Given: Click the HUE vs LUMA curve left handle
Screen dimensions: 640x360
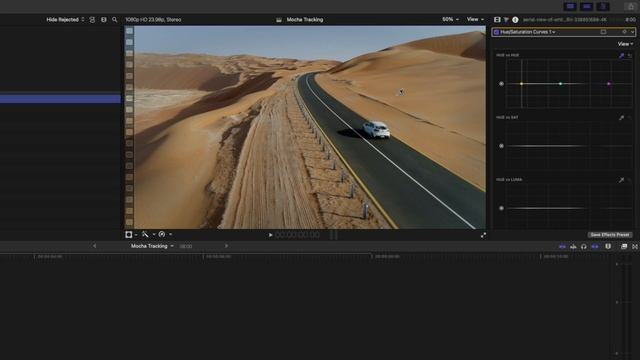Looking at the screenshot, I should (x=502, y=208).
